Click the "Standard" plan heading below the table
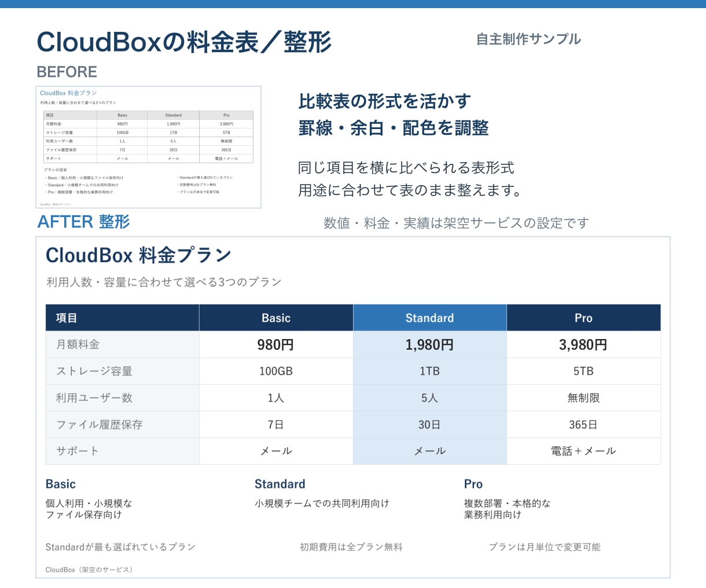Screen dimensions: 706x588 pyautogui.click(x=280, y=484)
